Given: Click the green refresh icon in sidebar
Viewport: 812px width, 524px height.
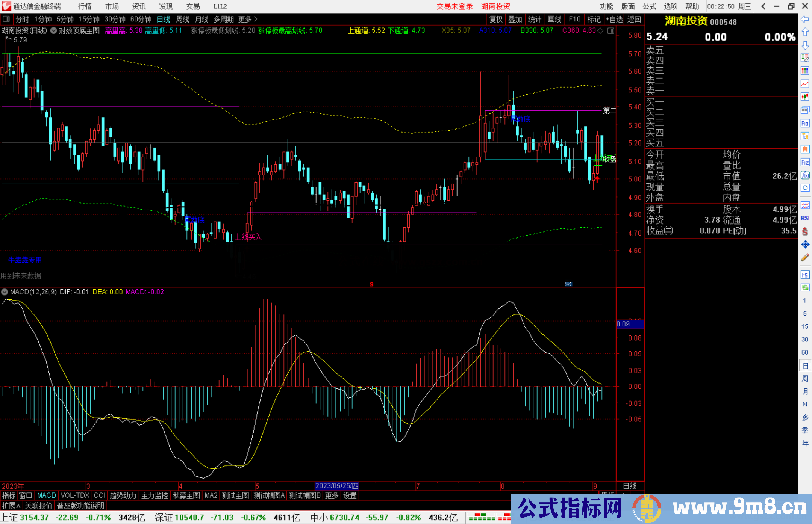Looking at the screenshot, I should click(x=805, y=288).
